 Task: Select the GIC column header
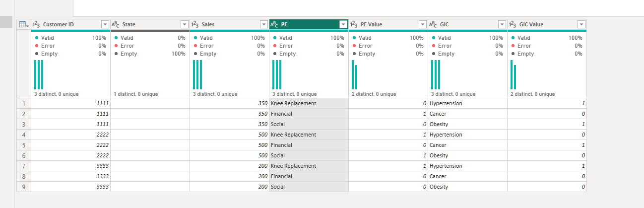[x=467, y=24]
